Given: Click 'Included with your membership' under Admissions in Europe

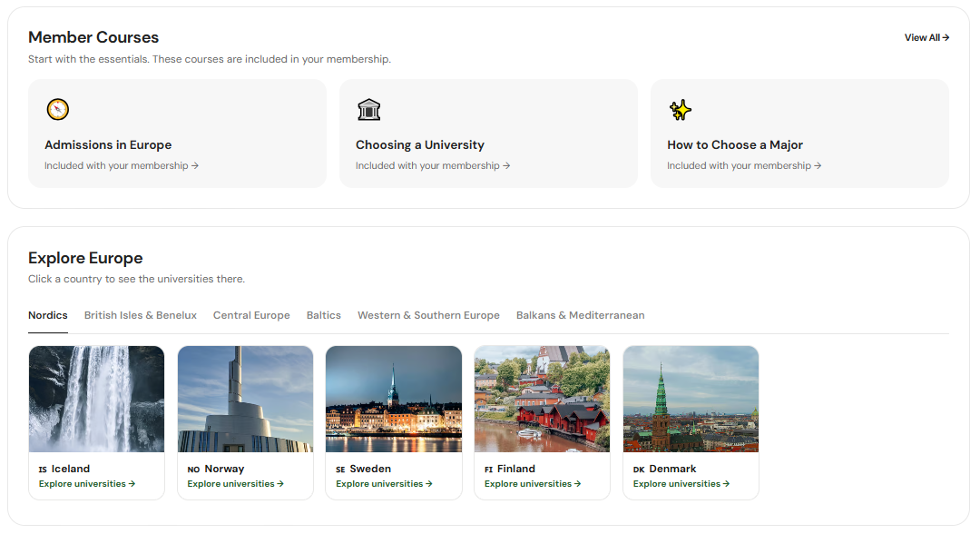Looking at the screenshot, I should point(122,165).
